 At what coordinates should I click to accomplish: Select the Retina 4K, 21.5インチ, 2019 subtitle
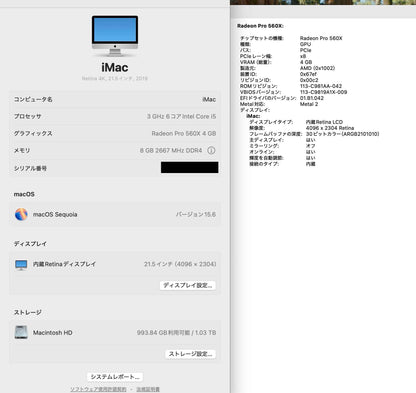point(115,79)
